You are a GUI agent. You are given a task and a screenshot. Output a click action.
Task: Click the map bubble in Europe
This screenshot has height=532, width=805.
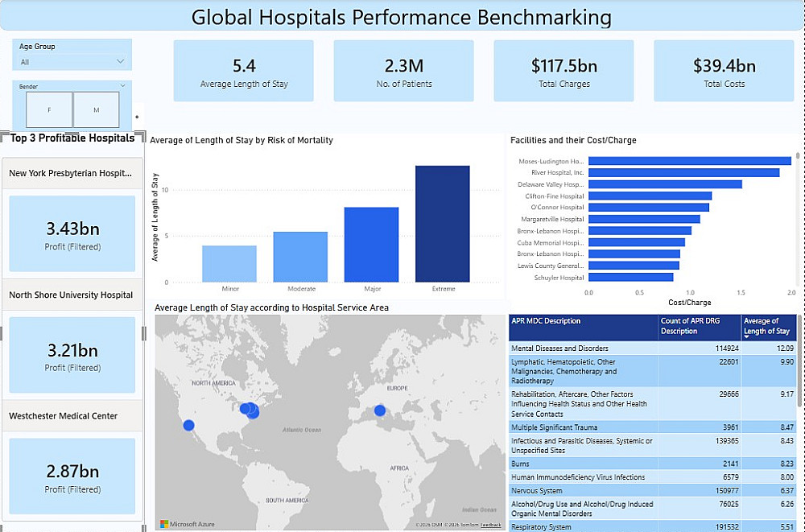[380, 410]
